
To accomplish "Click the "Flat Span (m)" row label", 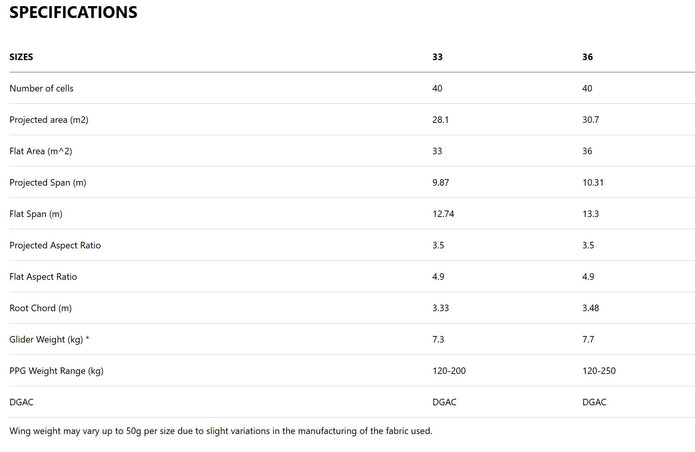I will coord(36,214).
